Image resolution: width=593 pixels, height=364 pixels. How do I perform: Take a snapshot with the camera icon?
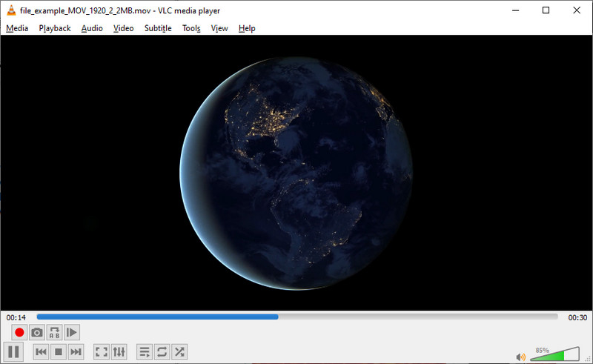[x=37, y=333]
